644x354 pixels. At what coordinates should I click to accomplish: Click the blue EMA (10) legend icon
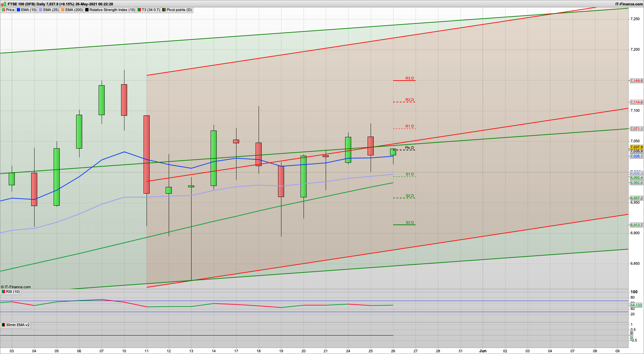pyautogui.click(x=18, y=10)
